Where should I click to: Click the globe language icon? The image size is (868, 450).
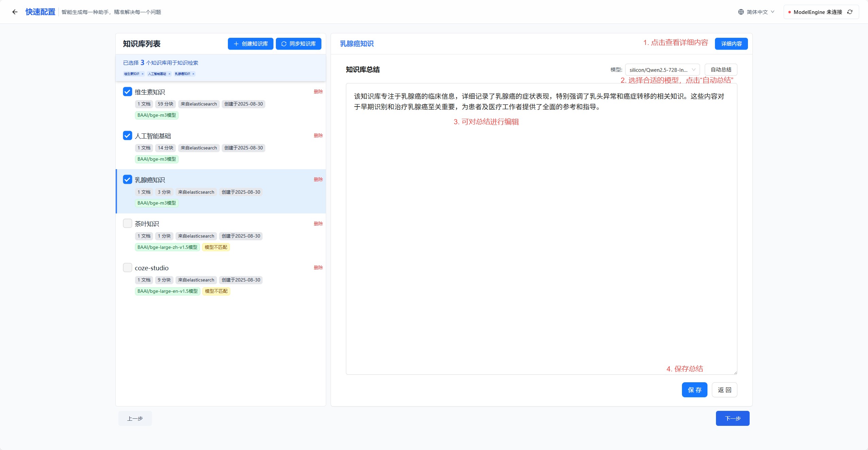click(x=741, y=12)
